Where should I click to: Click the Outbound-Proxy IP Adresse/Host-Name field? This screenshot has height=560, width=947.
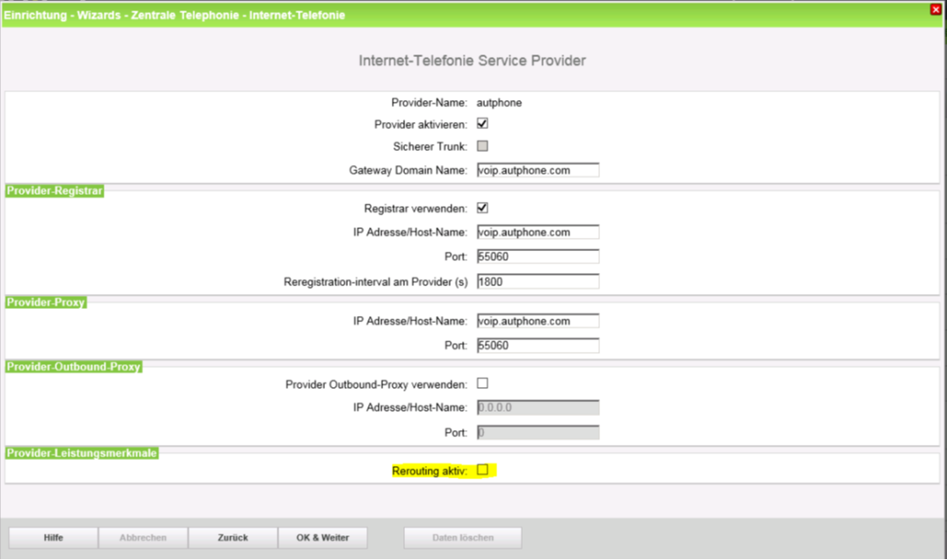[538, 408]
